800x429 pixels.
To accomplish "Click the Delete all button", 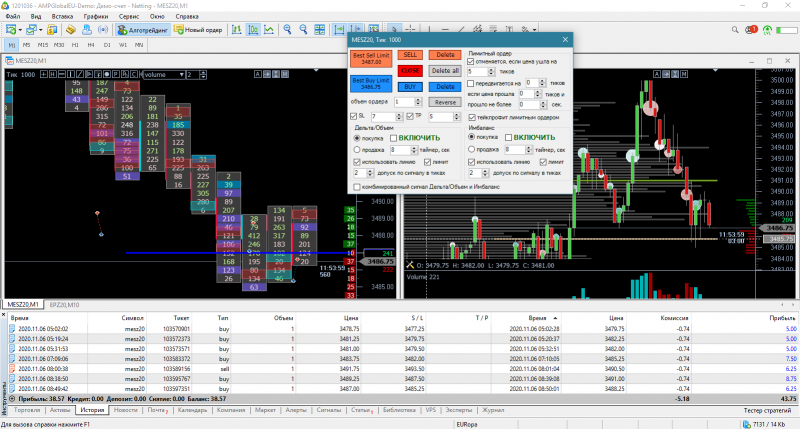I will (x=445, y=70).
